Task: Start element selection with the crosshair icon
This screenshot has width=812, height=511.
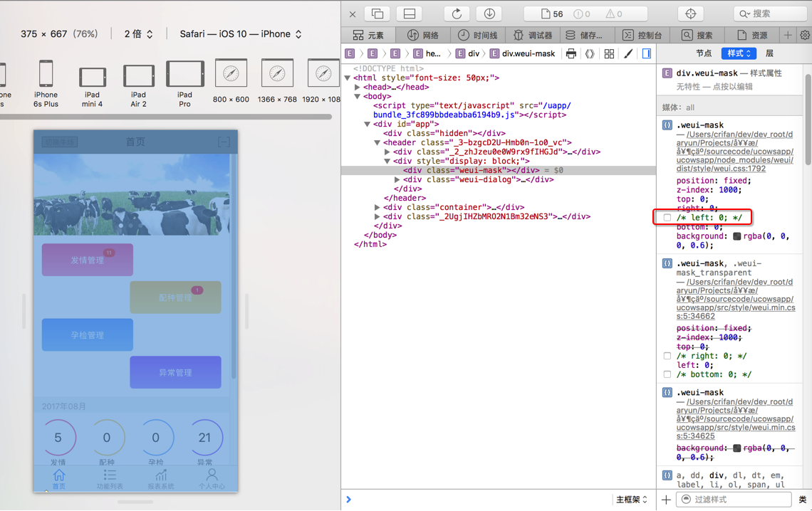Action: [x=690, y=14]
